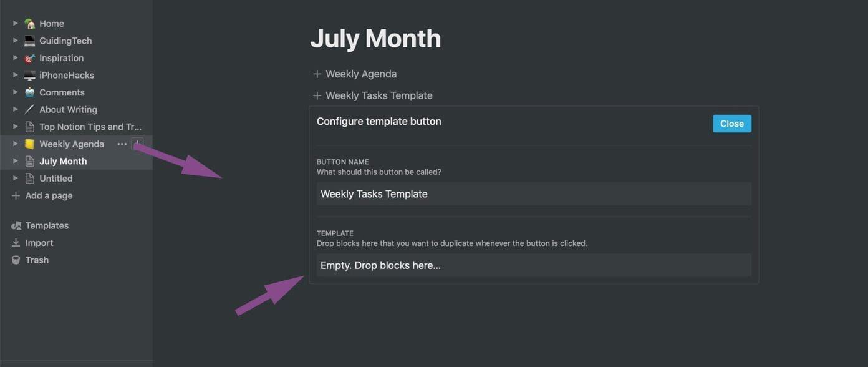The image size is (868, 367).
Task: Click the Inspiration target icon
Action: (x=29, y=58)
